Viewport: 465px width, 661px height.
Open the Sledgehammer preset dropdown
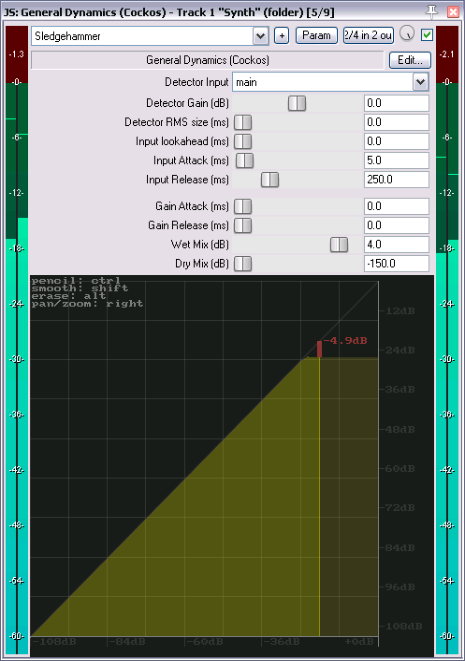click(261, 36)
